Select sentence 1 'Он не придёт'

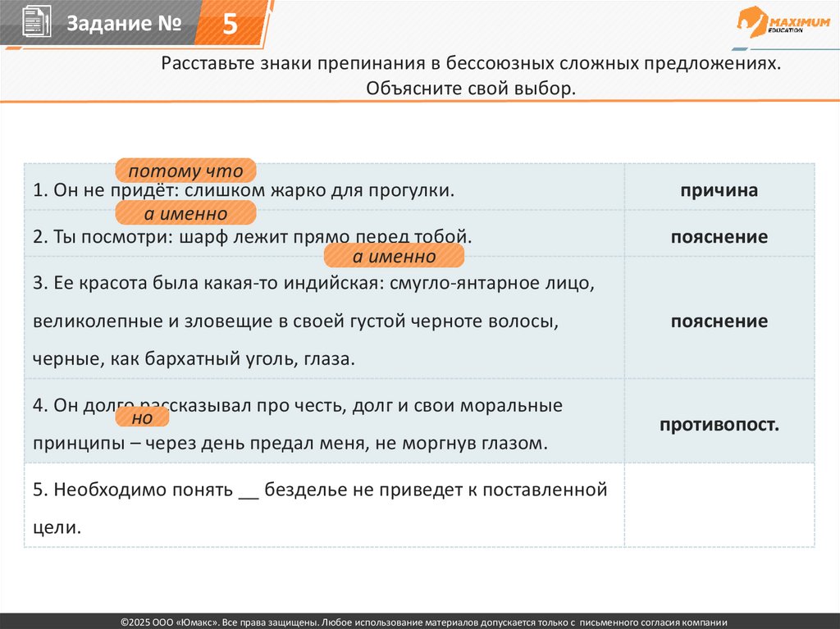point(243,190)
